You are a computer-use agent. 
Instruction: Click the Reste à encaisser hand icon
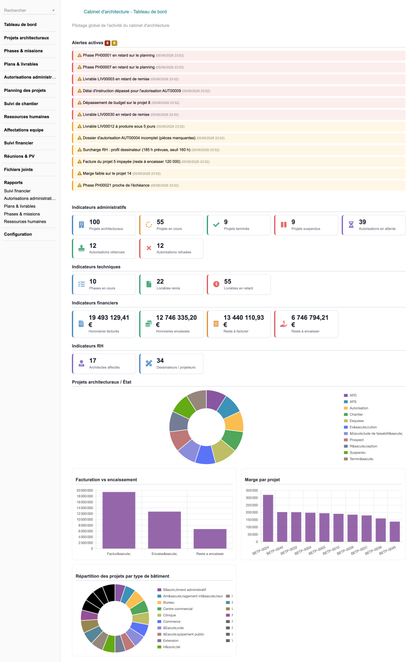(x=284, y=324)
